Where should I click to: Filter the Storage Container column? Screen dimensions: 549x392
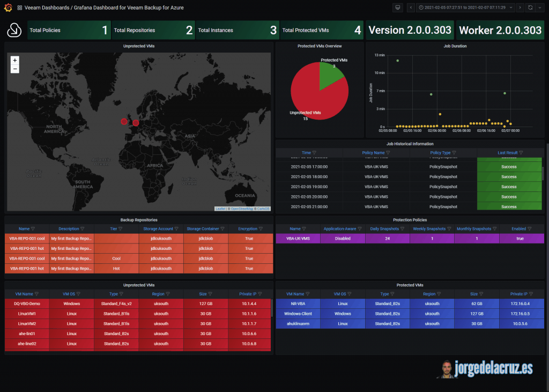[x=222, y=229]
